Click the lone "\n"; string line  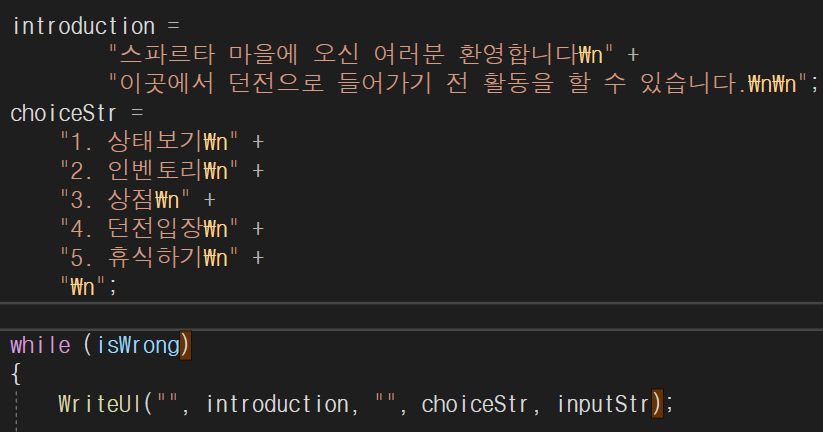[88, 287]
